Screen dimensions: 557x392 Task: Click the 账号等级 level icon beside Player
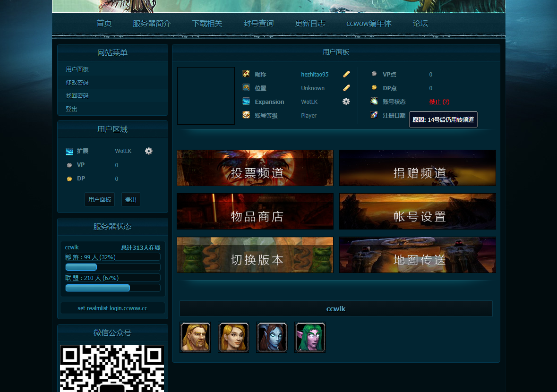click(246, 115)
